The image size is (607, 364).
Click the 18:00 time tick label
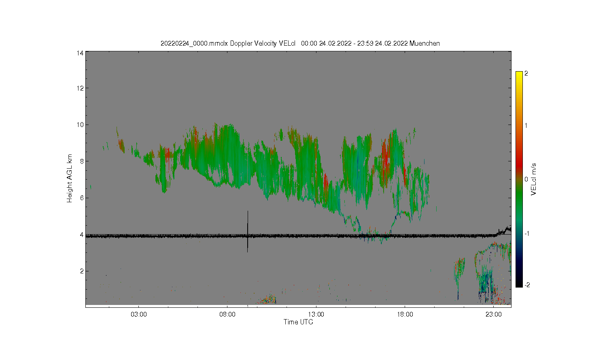[x=405, y=314]
